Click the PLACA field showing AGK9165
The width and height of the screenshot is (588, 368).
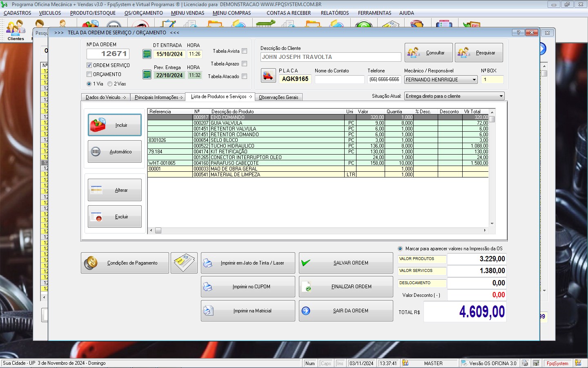(295, 79)
